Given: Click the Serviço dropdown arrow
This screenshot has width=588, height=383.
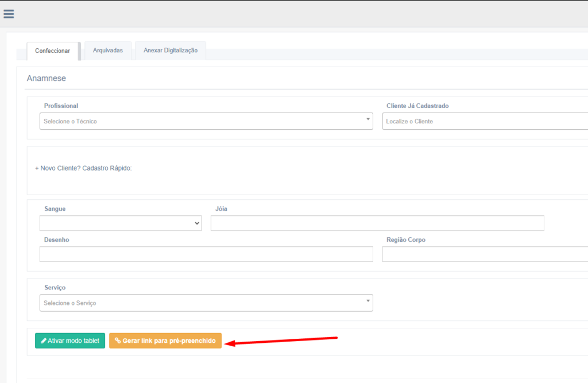Looking at the screenshot, I should 368,301.
